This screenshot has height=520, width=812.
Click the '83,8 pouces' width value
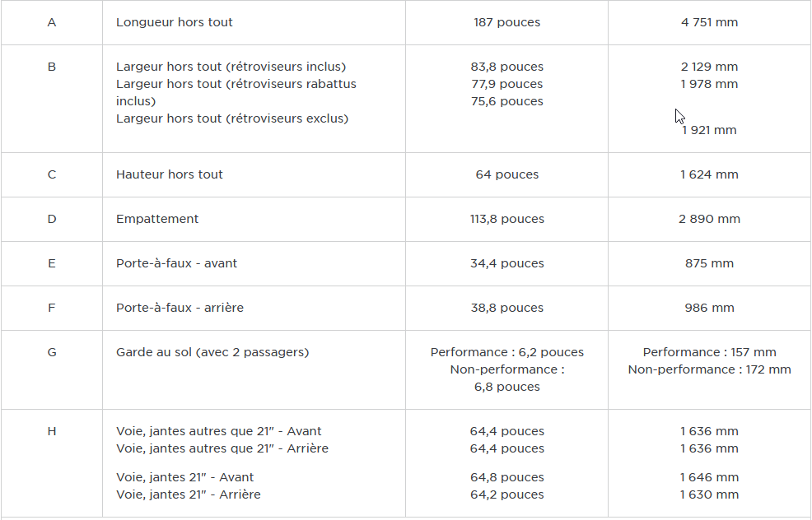point(507,67)
